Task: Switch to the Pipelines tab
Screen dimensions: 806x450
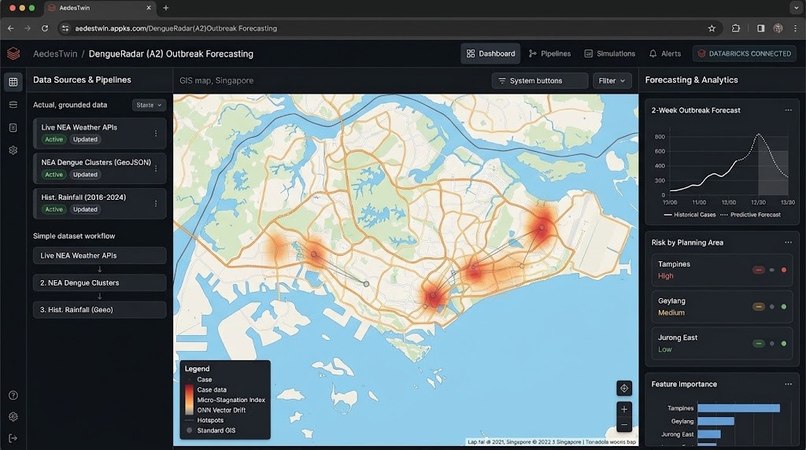Action: pyautogui.click(x=549, y=53)
